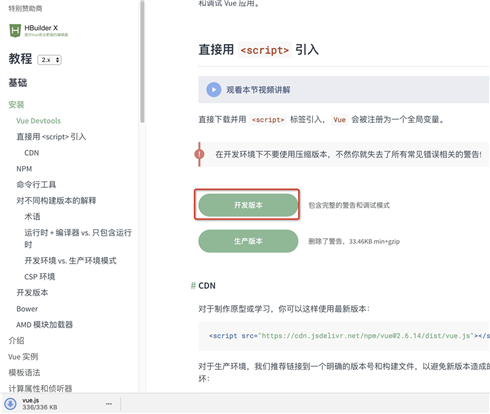This screenshot has width=490, height=414.
Task: Open 计算属性和侦听器 chapter
Action: [40, 388]
